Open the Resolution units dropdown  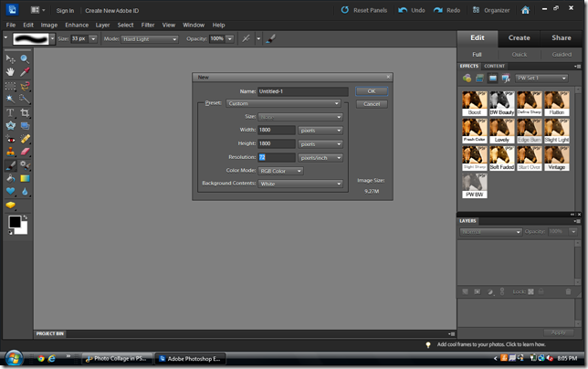point(320,157)
